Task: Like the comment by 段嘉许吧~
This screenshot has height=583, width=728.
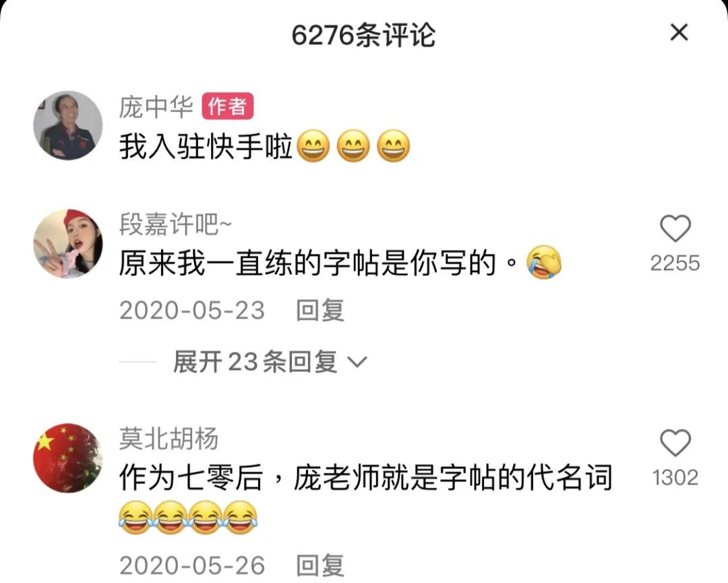Action: coord(675,228)
